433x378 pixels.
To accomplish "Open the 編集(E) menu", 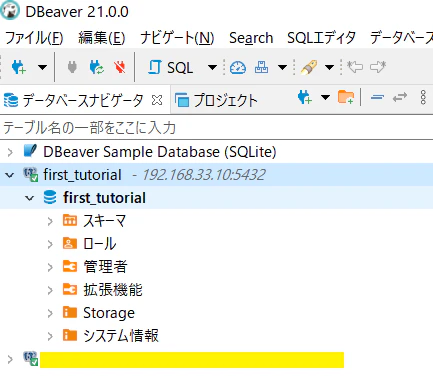I will [x=102, y=38].
